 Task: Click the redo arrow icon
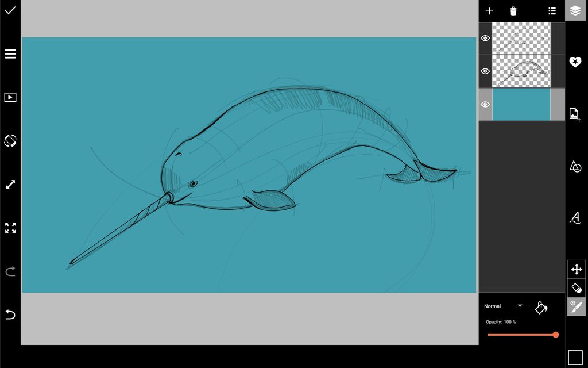pos(10,271)
